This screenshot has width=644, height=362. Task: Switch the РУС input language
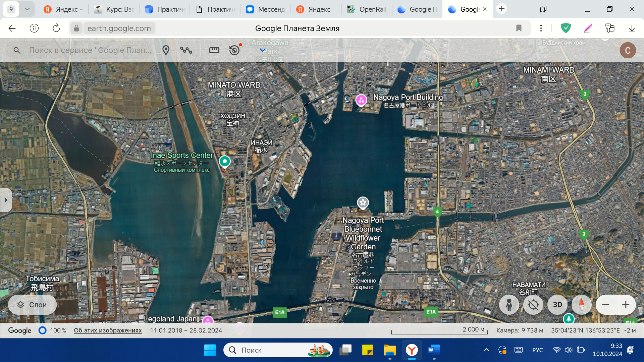coord(537,350)
